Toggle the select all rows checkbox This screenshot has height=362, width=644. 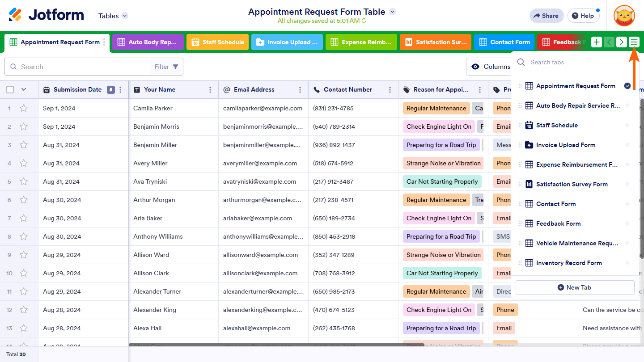pyautogui.click(x=10, y=89)
